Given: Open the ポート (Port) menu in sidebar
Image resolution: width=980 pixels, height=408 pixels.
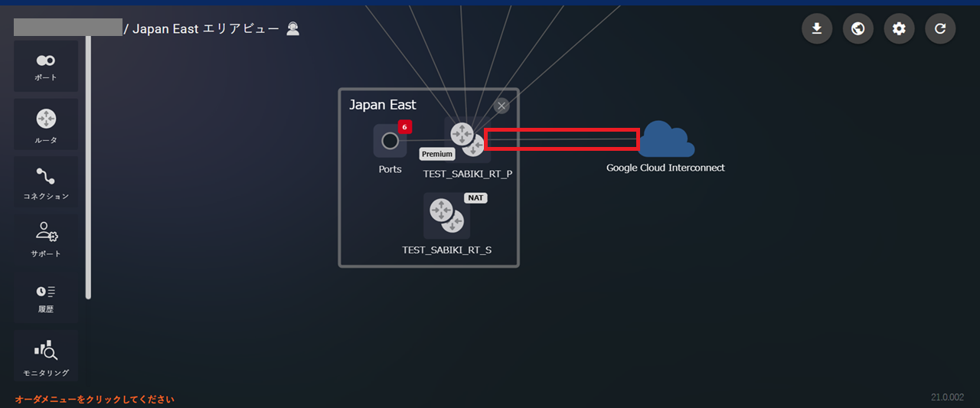Looking at the screenshot, I should click(x=46, y=67).
